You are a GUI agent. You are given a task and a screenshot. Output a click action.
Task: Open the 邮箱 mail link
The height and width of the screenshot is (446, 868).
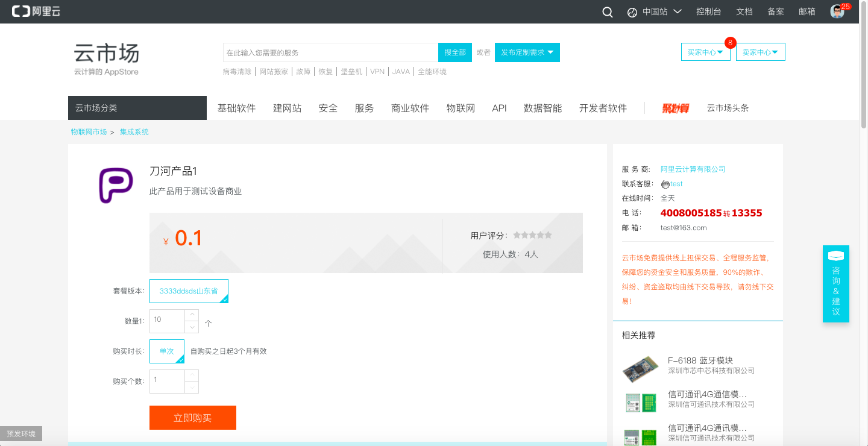[x=807, y=11]
